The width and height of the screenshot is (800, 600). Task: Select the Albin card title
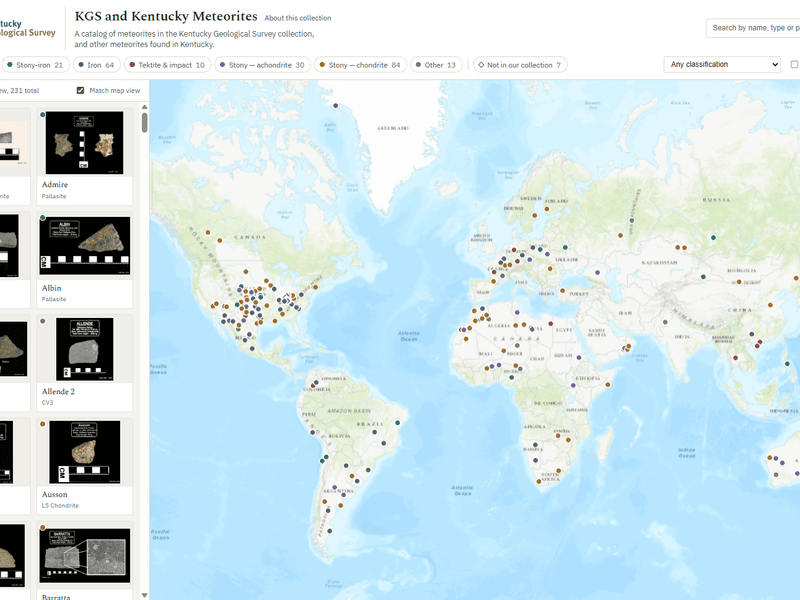52,288
